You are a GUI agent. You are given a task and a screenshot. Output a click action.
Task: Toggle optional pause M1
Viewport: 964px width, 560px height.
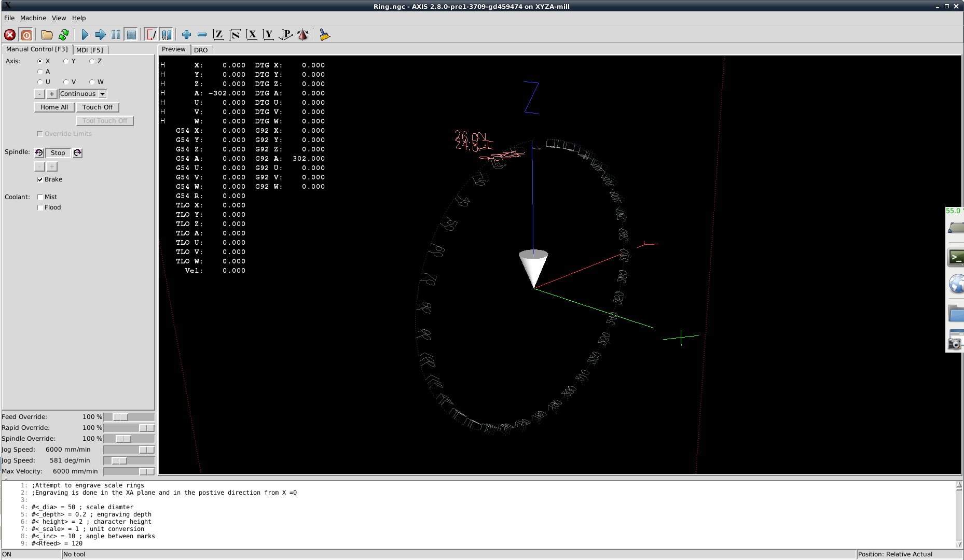click(166, 35)
